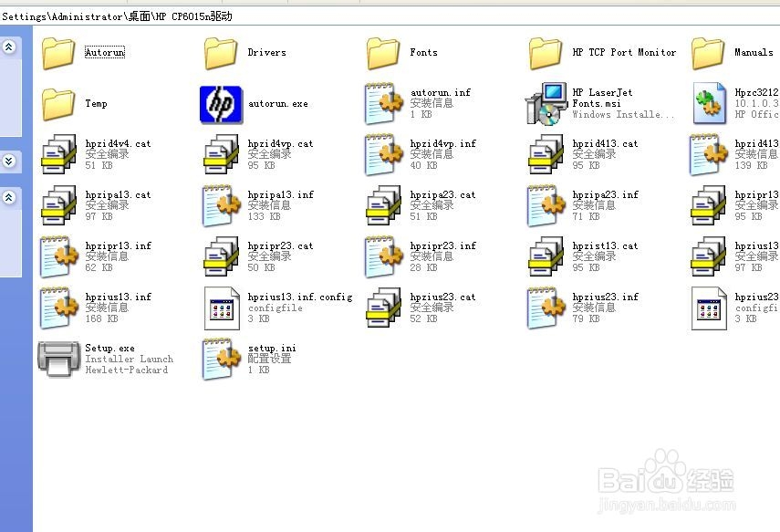This screenshot has height=532, width=780.
Task: Select the hpzius23.inf file icon
Action: point(546,308)
